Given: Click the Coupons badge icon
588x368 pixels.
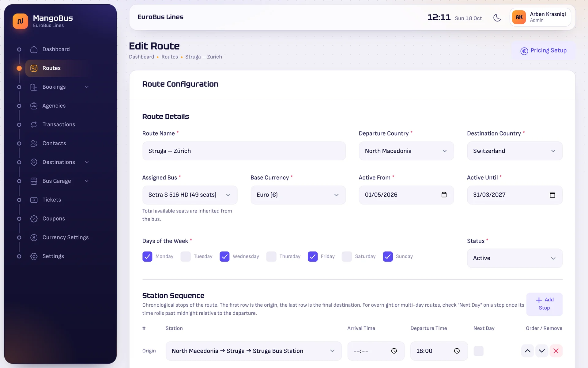Looking at the screenshot, I should click(34, 219).
